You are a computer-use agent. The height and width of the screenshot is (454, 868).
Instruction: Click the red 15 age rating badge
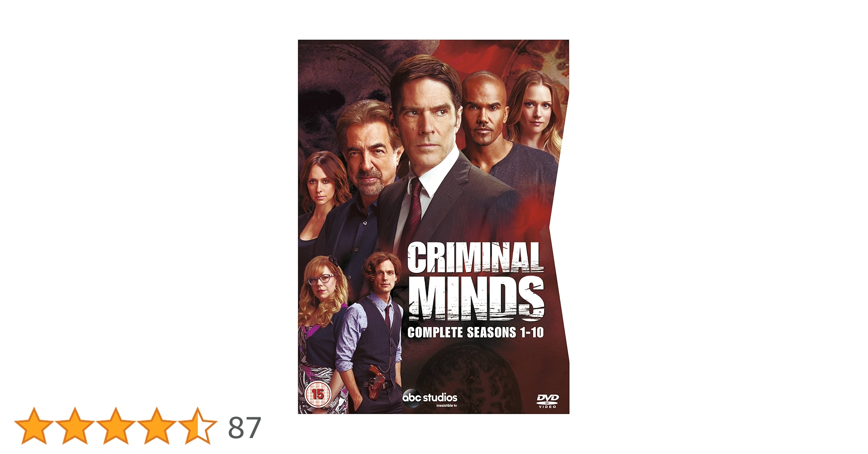pos(317,394)
